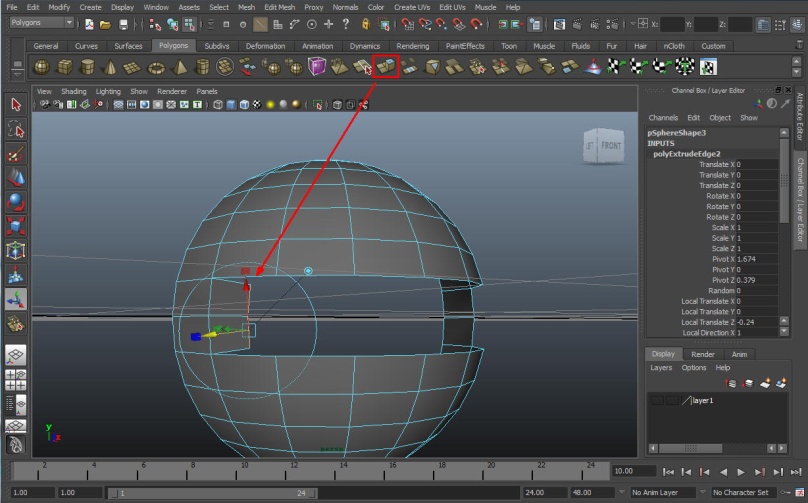This screenshot has width=808, height=503.
Task: Click the highlighted Extrude shelf icon
Action: pyautogui.click(x=386, y=66)
